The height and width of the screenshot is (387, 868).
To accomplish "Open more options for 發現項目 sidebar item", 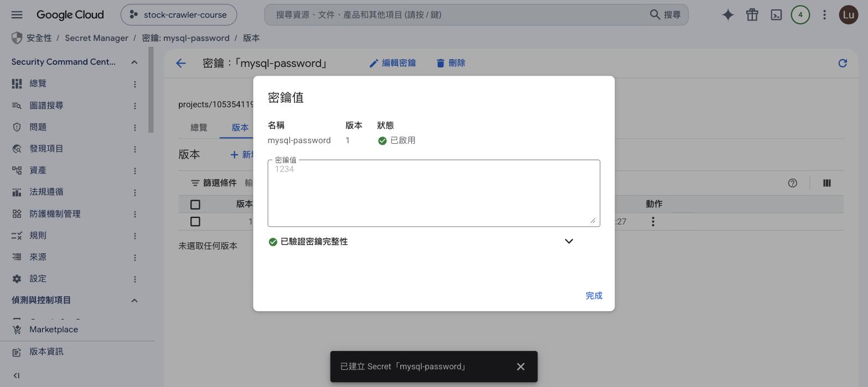I will [x=135, y=149].
